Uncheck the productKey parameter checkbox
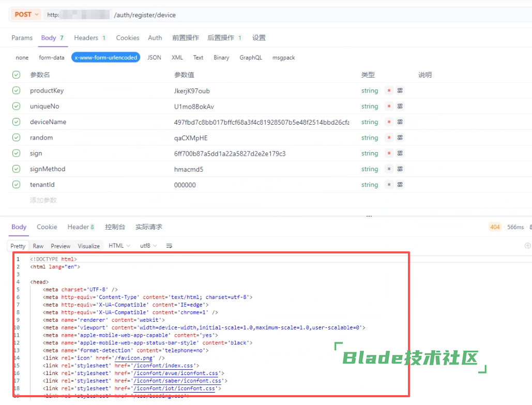Image resolution: width=532 pixels, height=405 pixels. (x=17, y=91)
